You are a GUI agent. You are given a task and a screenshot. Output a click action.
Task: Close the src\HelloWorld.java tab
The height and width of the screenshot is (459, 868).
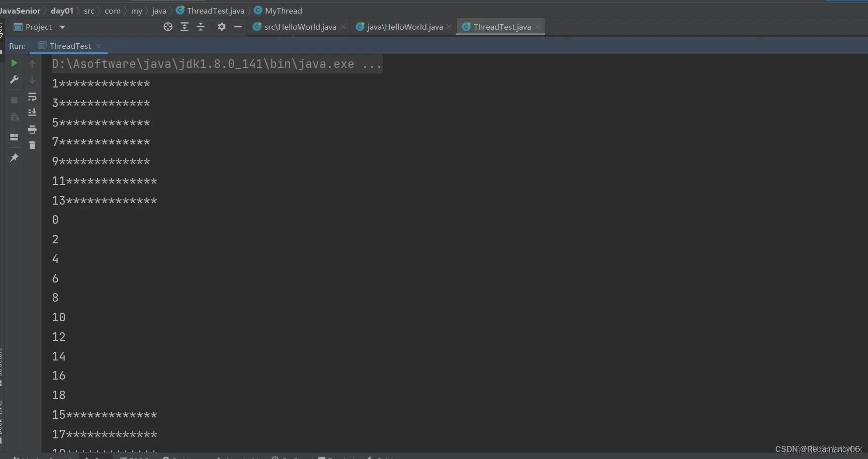(343, 27)
